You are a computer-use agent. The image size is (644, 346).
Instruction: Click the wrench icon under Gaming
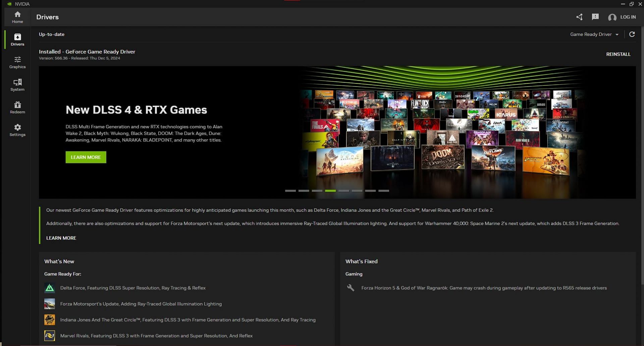click(351, 288)
